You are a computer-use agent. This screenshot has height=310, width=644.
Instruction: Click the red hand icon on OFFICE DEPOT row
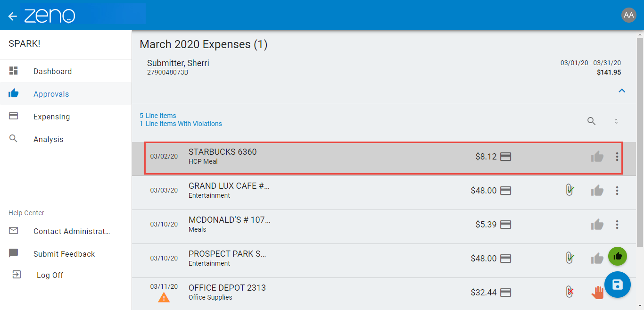click(x=597, y=292)
